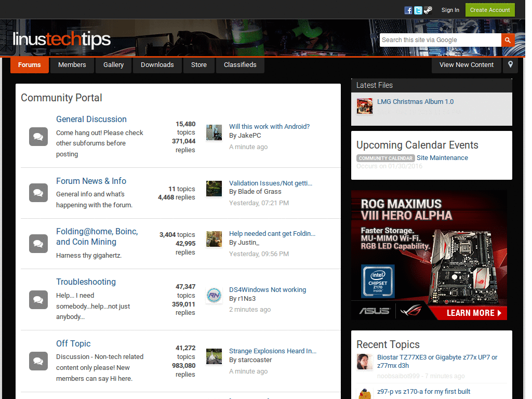Image resolution: width=532 pixels, height=399 pixels.
Task: Open the Downloads tab
Action: pos(157,65)
